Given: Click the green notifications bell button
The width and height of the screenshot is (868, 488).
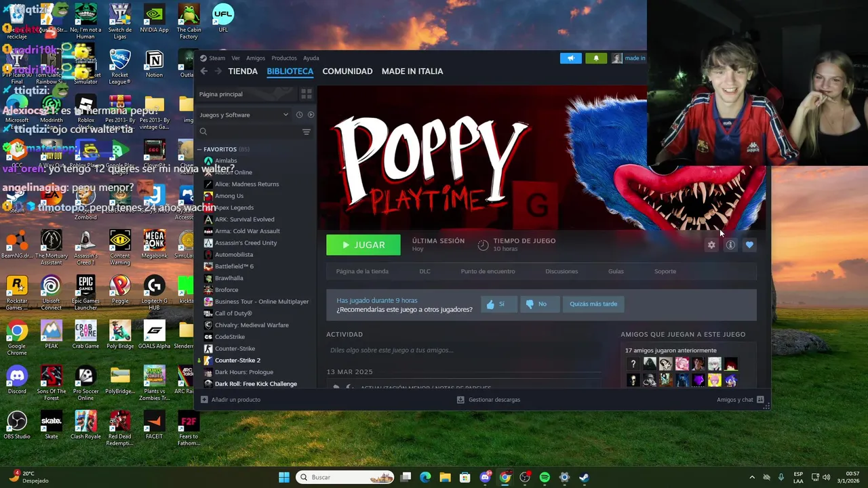Looking at the screenshot, I should coord(596,58).
